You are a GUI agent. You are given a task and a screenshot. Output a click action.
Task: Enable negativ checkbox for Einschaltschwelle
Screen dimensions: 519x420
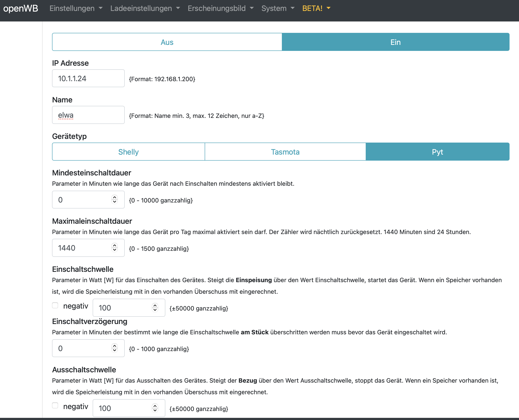[55, 305]
